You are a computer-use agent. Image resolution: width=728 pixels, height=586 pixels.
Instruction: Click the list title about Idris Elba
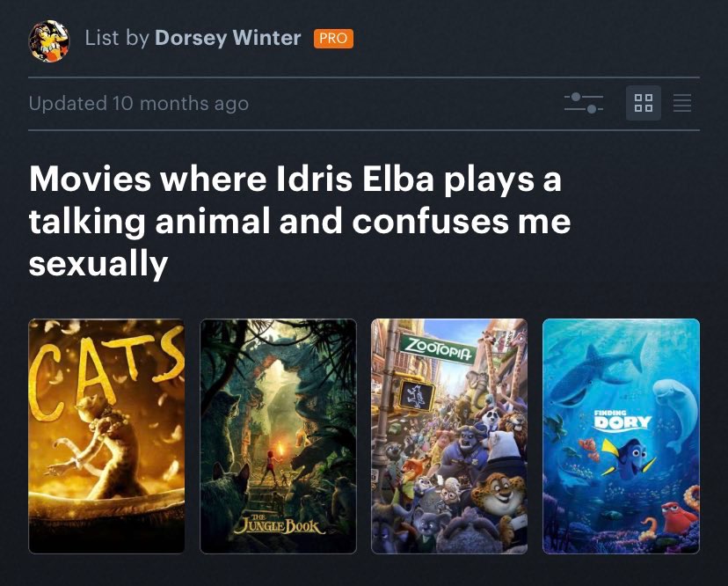(300, 221)
